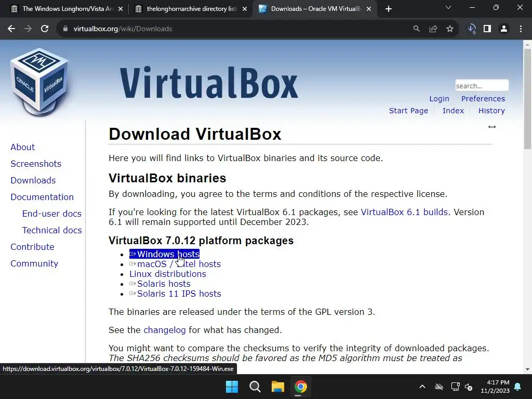This screenshot has width=532, height=399.
Task: Click the muted volume tray icon
Action: pos(469,387)
